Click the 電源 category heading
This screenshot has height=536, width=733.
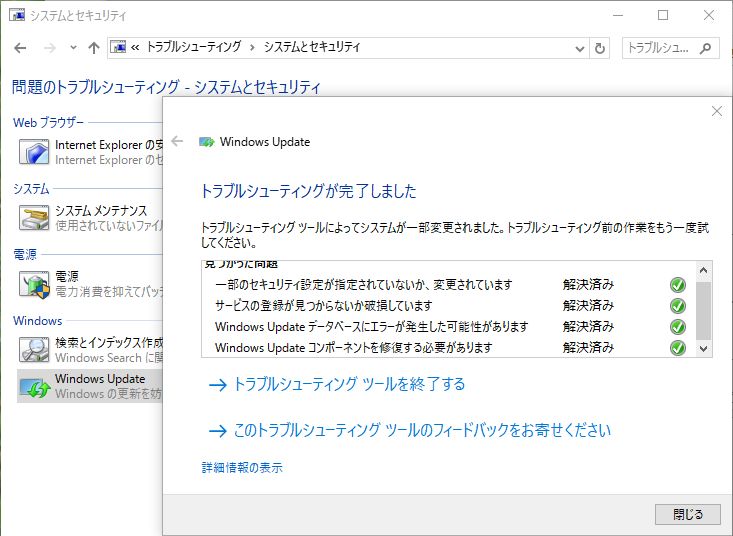click(25, 255)
